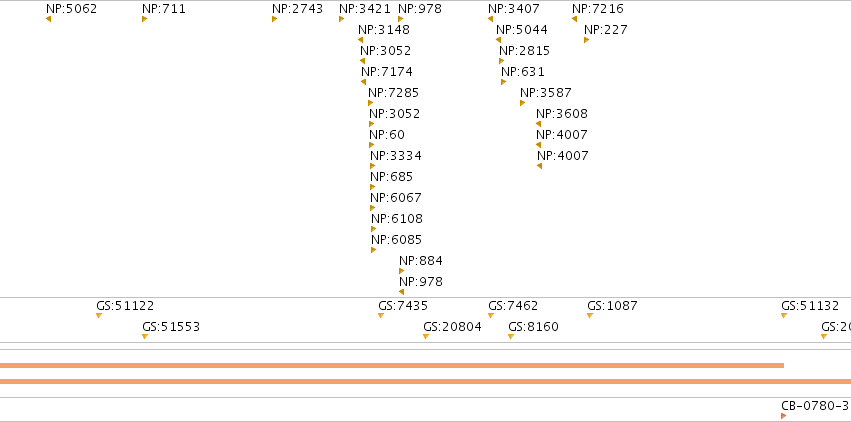The image size is (851, 422).
Task: Click the shorter upper orange bar
Action: [x=392, y=366]
